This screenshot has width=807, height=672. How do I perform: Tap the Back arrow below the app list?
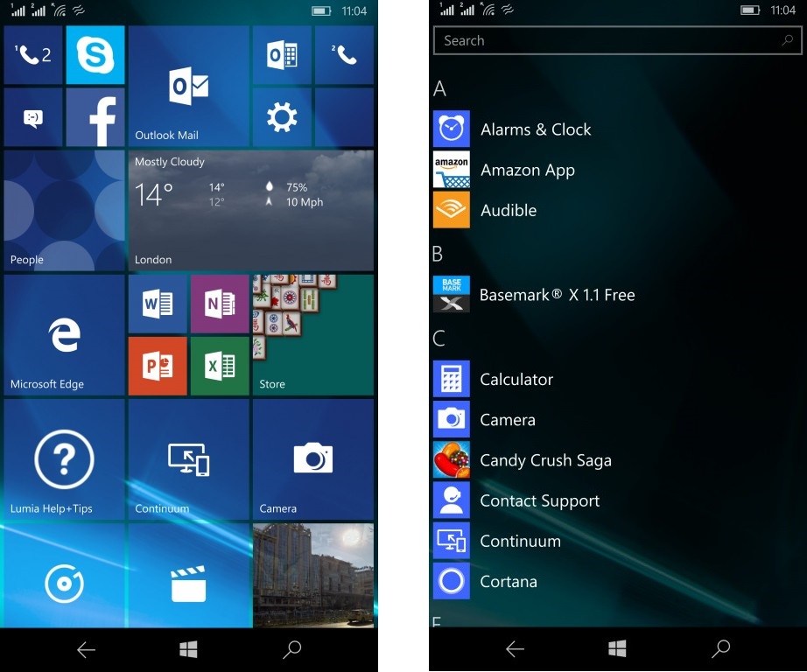(515, 649)
